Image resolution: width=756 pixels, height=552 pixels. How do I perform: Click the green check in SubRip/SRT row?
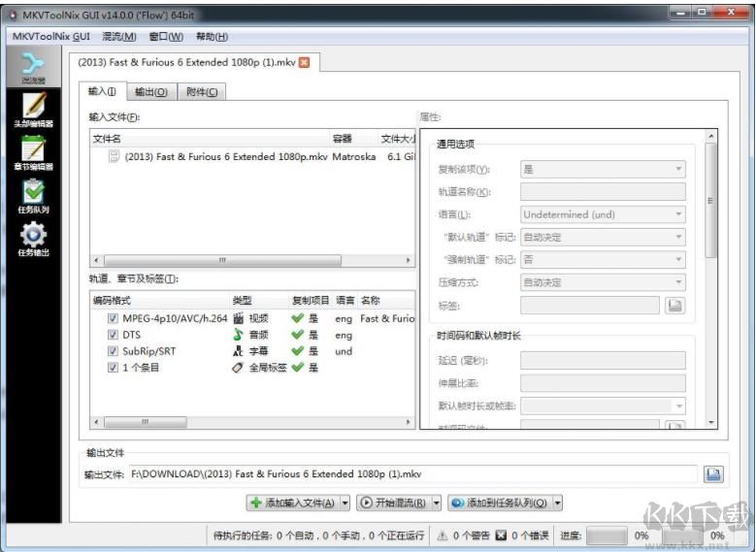coord(298,351)
